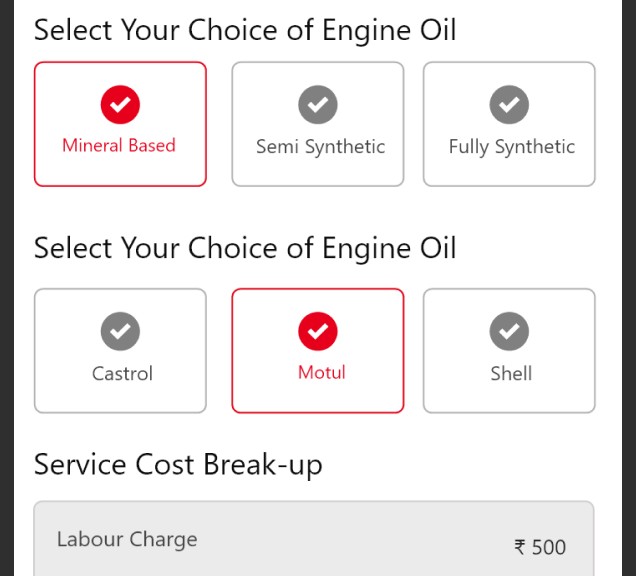Click the second Select Your Choice of Engine Oil heading
The height and width of the screenshot is (576, 636).
click(245, 248)
